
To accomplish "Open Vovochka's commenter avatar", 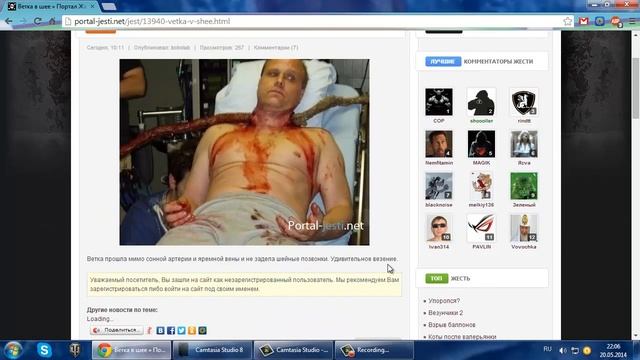I will pos(524,228).
